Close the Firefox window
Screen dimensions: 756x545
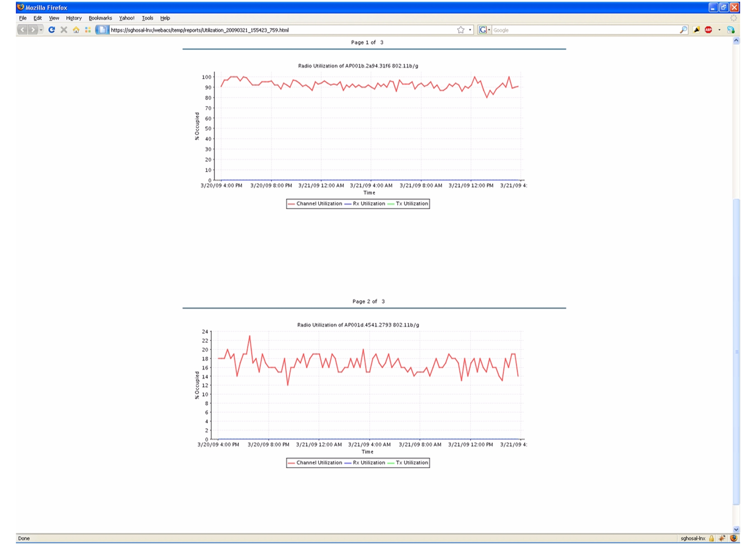click(x=734, y=7)
